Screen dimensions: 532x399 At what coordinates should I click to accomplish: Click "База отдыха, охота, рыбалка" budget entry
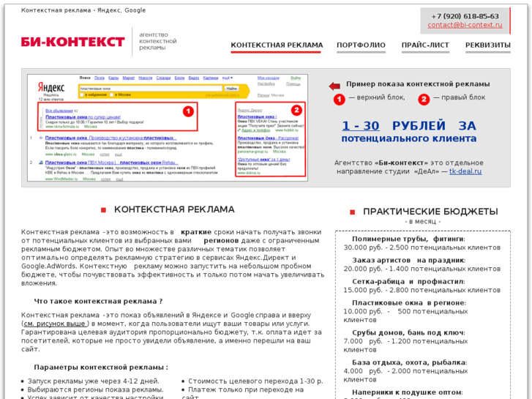pyautogui.click(x=410, y=362)
